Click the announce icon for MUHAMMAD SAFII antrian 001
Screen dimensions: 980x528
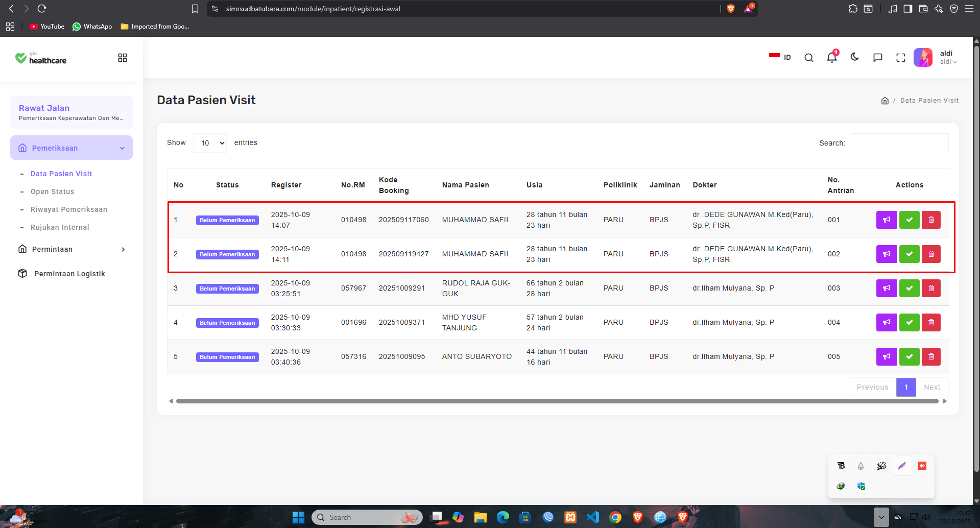pyautogui.click(x=886, y=220)
